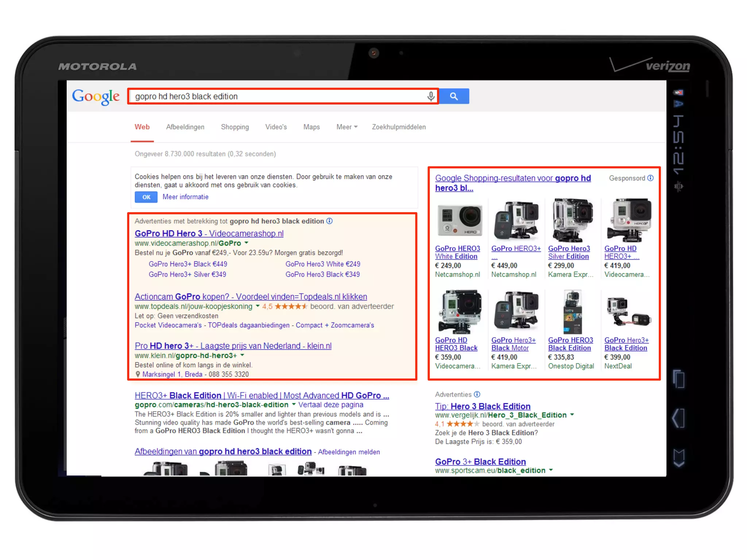Open the Meer menu dropdown

(347, 127)
